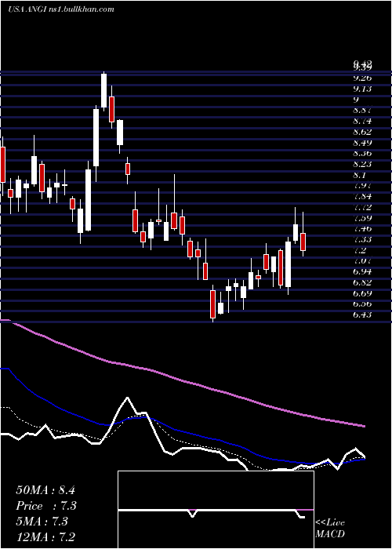Click the 8.49 price axis label
The height and width of the screenshot is (549, 392).
(x=362, y=143)
